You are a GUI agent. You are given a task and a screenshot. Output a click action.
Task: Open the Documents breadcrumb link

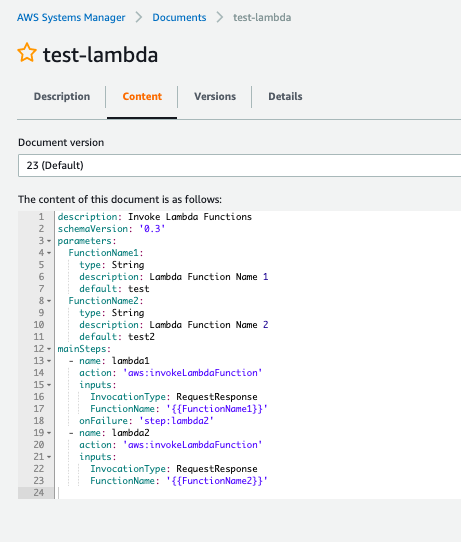179,17
